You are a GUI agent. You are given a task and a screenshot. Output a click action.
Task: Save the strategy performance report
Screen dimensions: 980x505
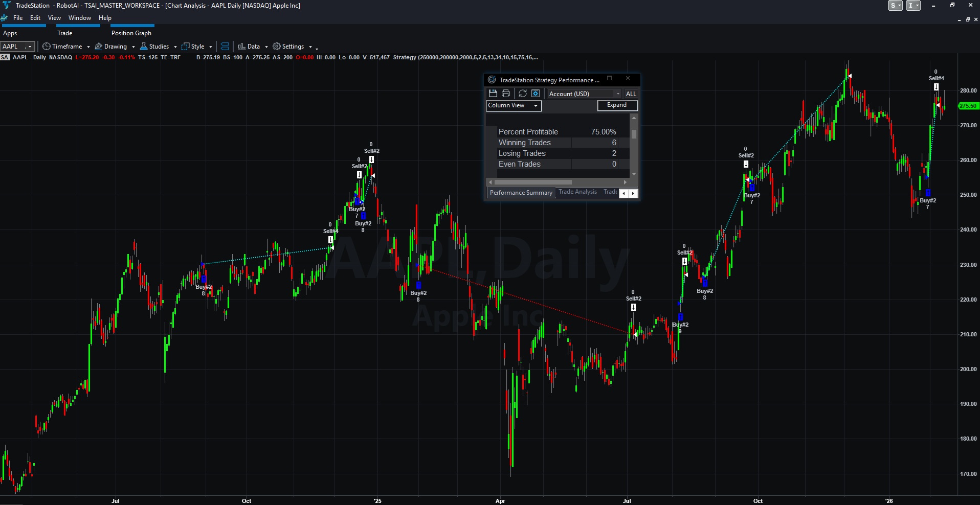[x=493, y=94]
